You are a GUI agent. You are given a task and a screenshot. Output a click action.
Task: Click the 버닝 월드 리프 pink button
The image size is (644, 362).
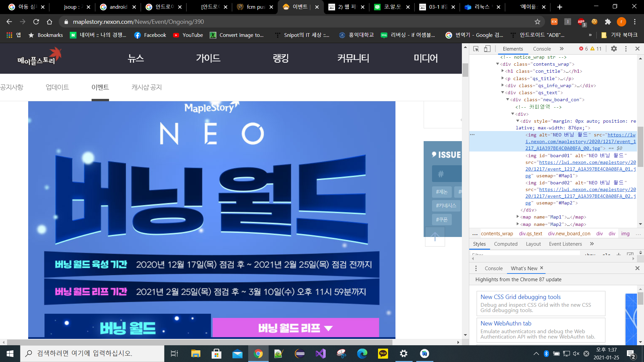tap(296, 327)
